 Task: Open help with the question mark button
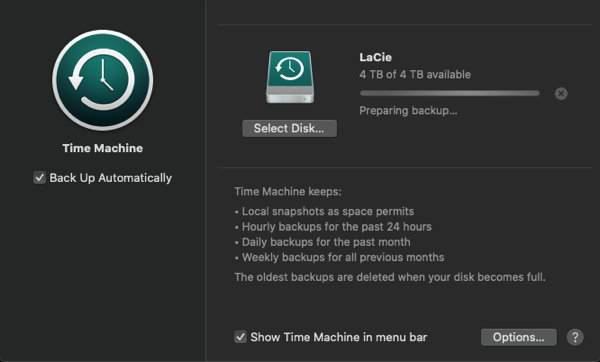pos(575,337)
